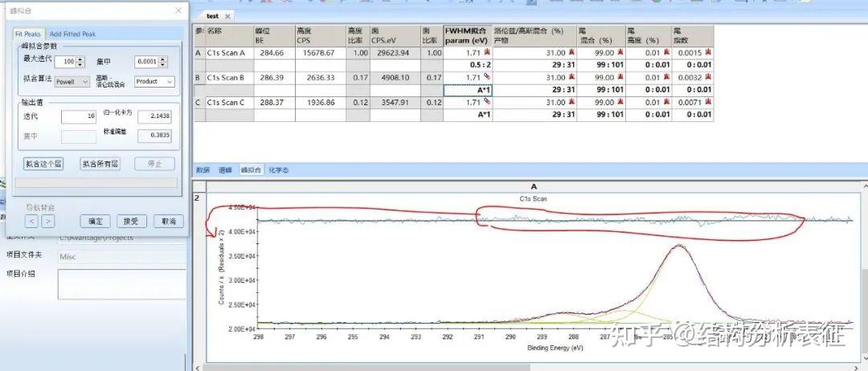The width and height of the screenshot is (868, 371).
Task: Click peak BE cell 284.66
Action: (274, 53)
